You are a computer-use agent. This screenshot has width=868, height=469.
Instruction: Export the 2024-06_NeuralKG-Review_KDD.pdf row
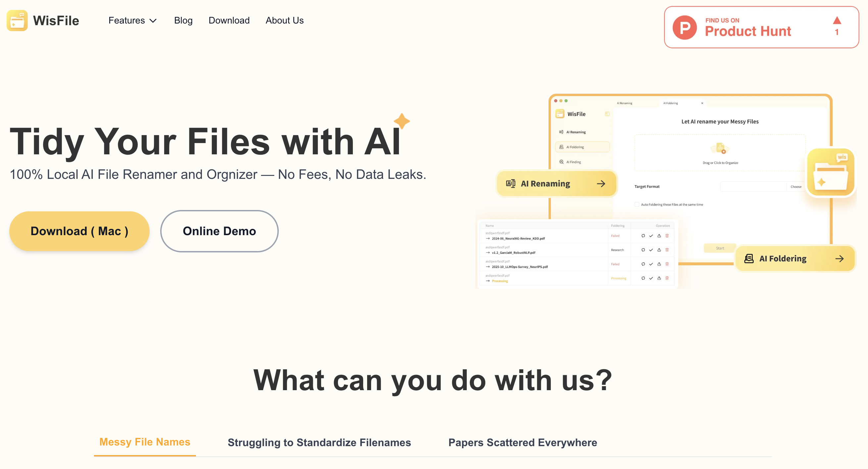click(x=659, y=236)
